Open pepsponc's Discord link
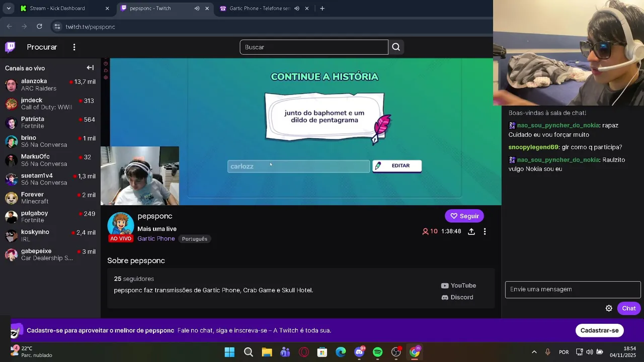 click(457, 298)
